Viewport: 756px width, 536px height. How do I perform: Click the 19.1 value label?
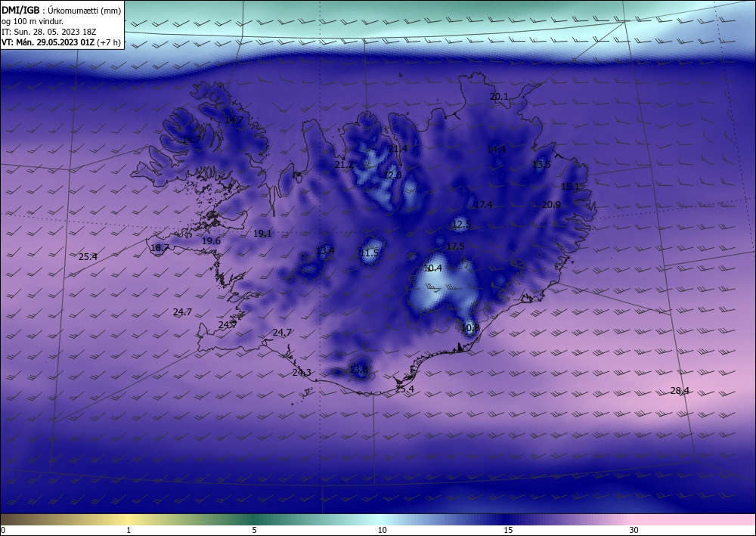262,234
